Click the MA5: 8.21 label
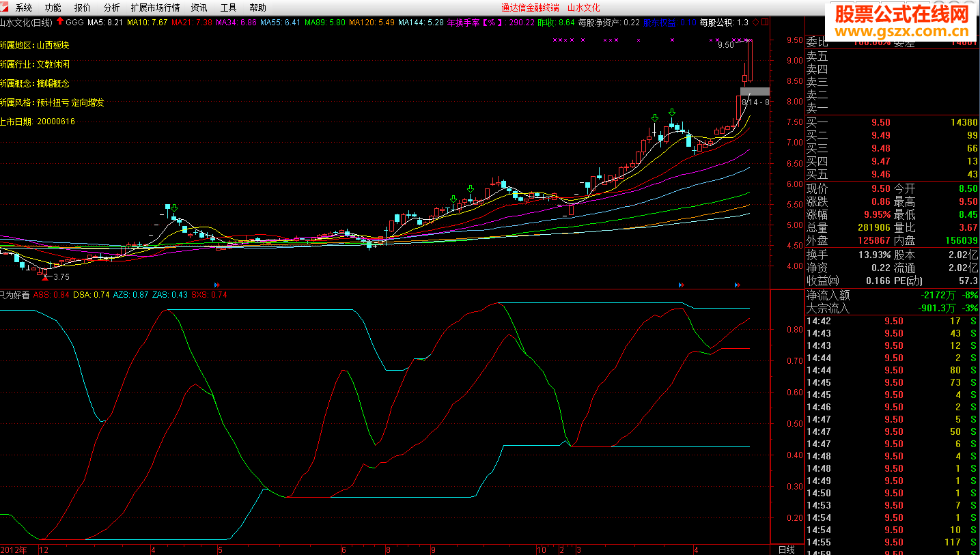Image resolution: width=980 pixels, height=555 pixels. pos(106,23)
